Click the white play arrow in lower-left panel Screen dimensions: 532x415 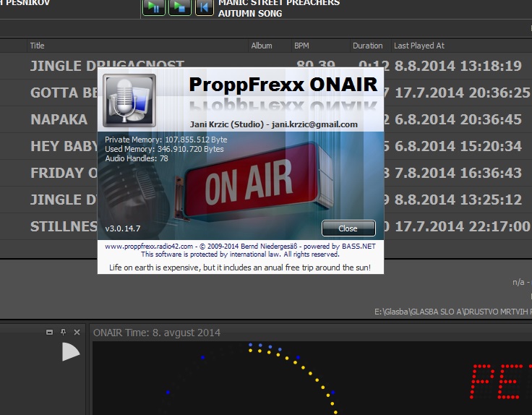(x=71, y=351)
